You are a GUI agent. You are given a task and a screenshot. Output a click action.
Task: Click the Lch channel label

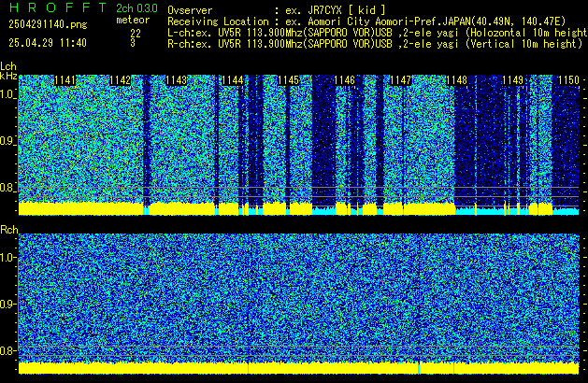tap(8, 66)
